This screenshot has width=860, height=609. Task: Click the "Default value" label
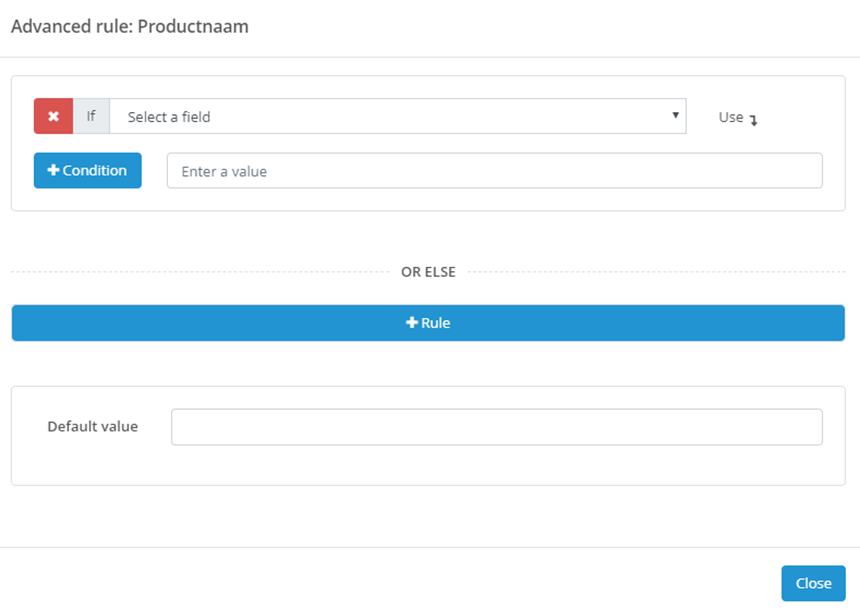pyautogui.click(x=93, y=427)
